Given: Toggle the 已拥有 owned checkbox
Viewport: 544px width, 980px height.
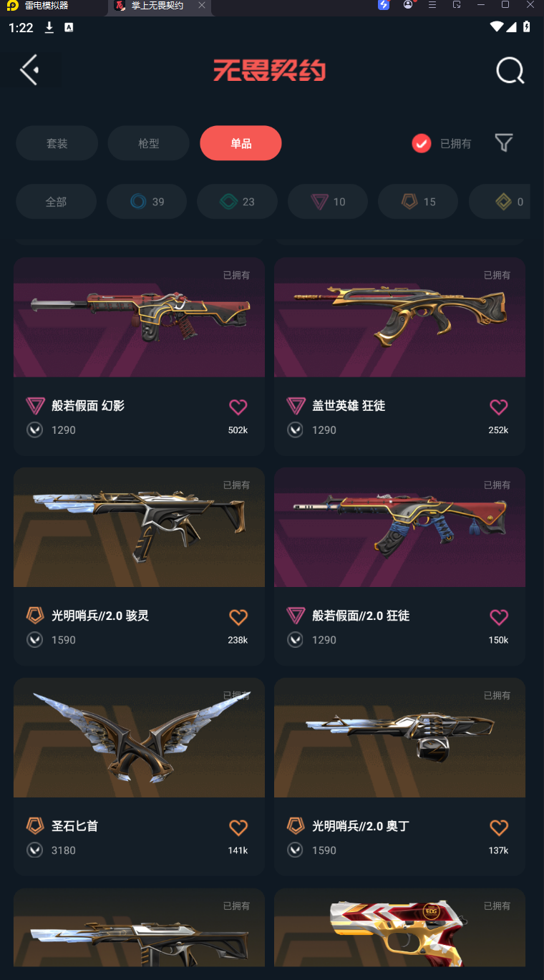Looking at the screenshot, I should (422, 143).
